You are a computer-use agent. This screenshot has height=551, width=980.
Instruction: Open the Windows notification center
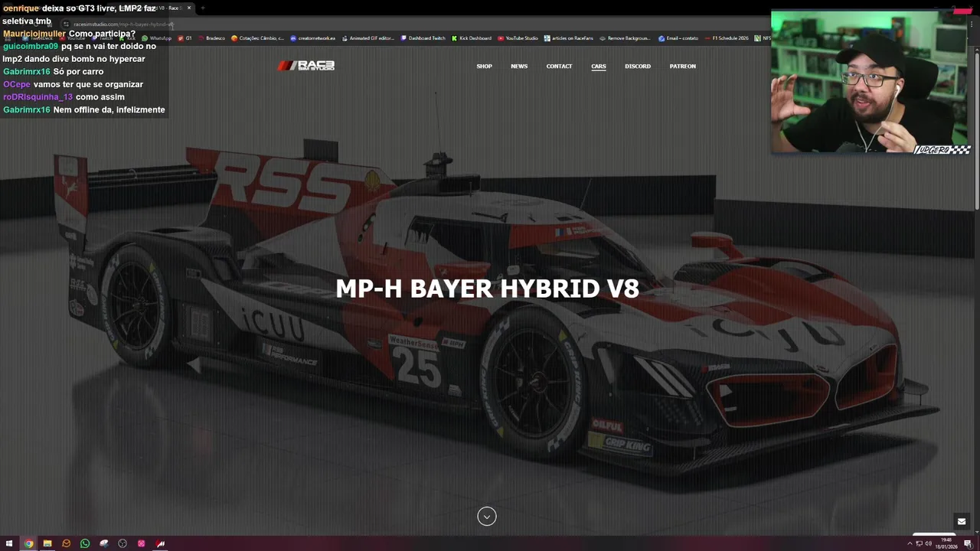point(968,543)
